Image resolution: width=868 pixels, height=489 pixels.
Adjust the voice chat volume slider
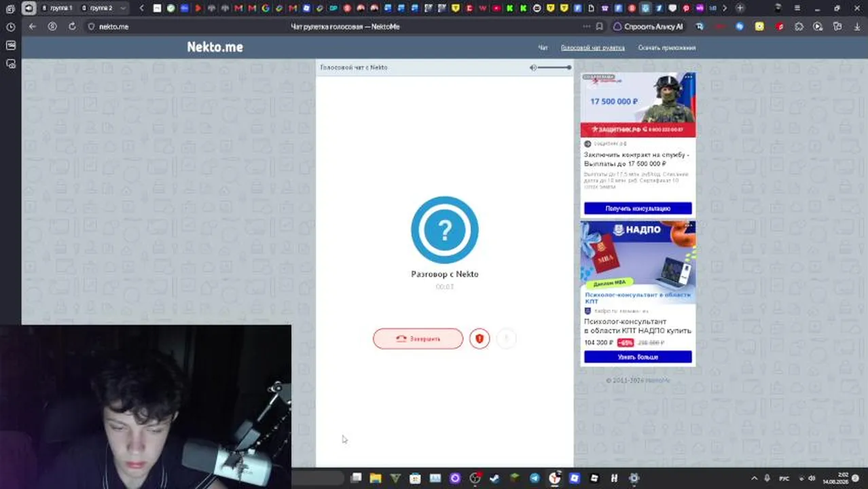coord(554,67)
